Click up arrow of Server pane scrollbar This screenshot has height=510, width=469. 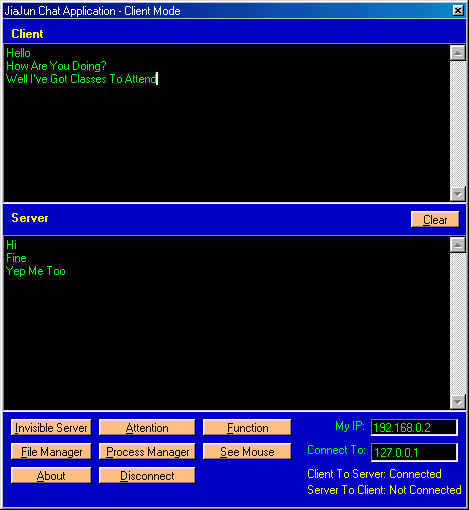(458, 245)
